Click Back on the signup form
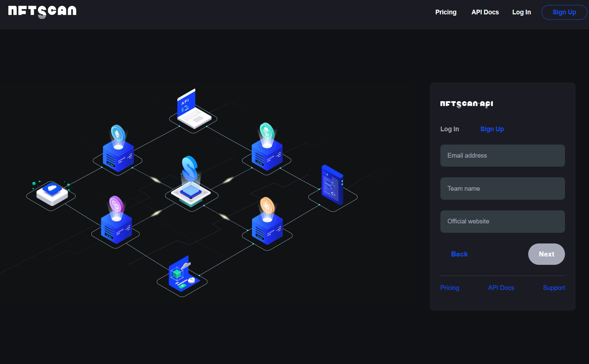This screenshot has height=364, width=589. pyautogui.click(x=459, y=254)
